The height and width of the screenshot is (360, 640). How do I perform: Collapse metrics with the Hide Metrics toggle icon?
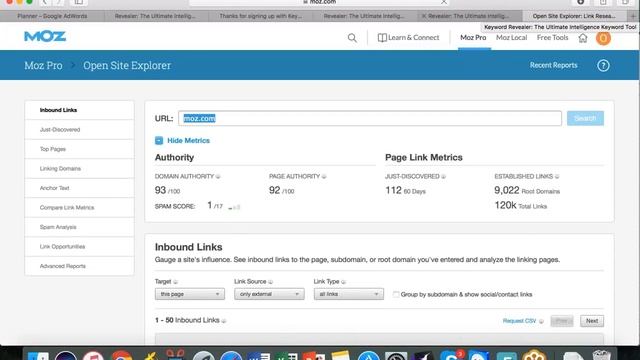[159, 140]
